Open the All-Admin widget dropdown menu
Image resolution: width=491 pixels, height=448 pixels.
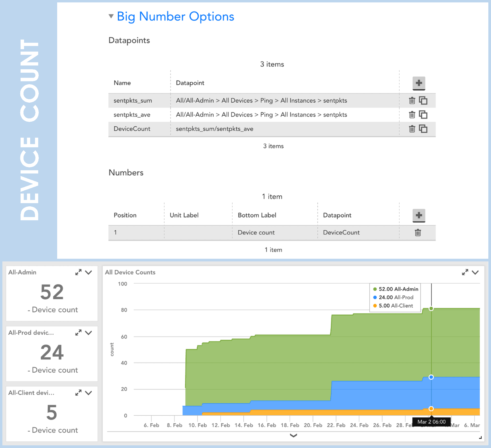tap(88, 272)
